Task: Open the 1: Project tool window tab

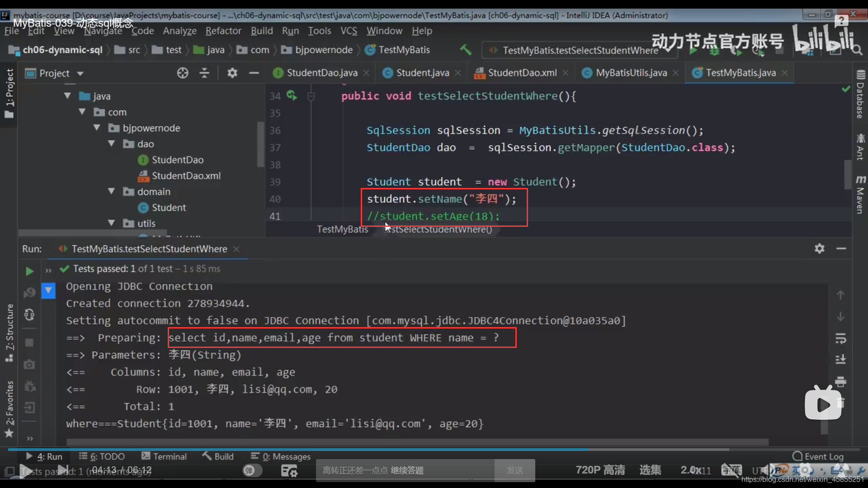Action: tap(9, 94)
